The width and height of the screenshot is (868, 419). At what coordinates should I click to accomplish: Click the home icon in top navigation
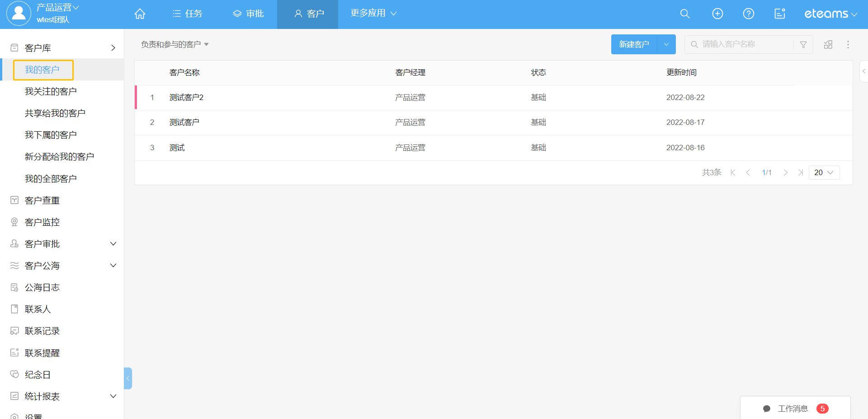[140, 14]
